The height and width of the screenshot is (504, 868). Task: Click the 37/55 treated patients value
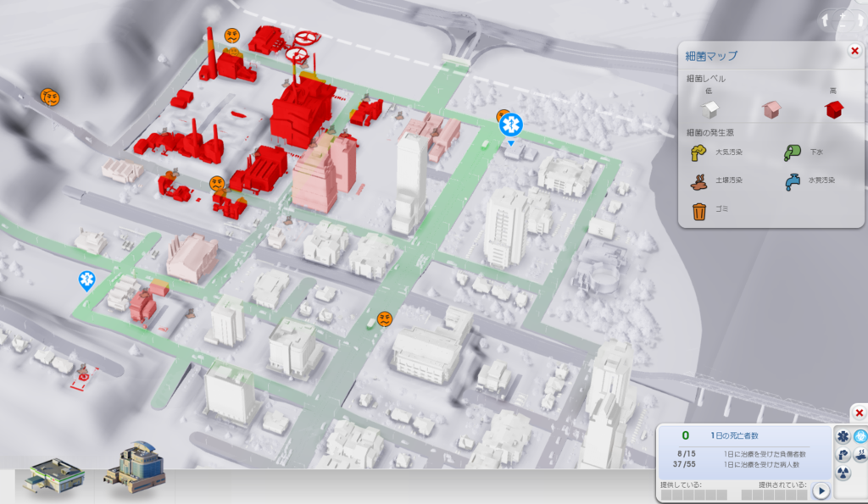tap(684, 464)
